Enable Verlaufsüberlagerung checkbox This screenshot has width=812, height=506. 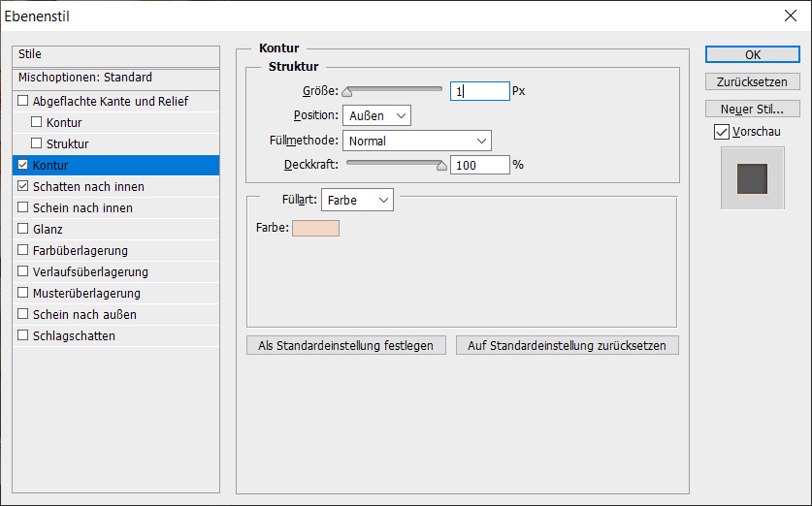(22, 271)
